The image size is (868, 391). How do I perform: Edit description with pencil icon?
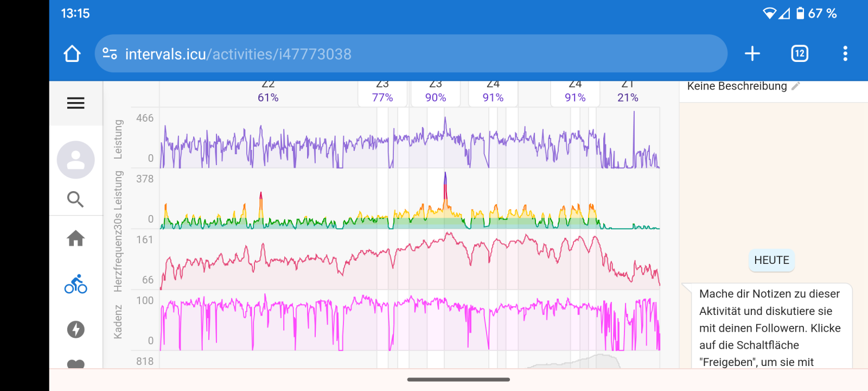[796, 86]
